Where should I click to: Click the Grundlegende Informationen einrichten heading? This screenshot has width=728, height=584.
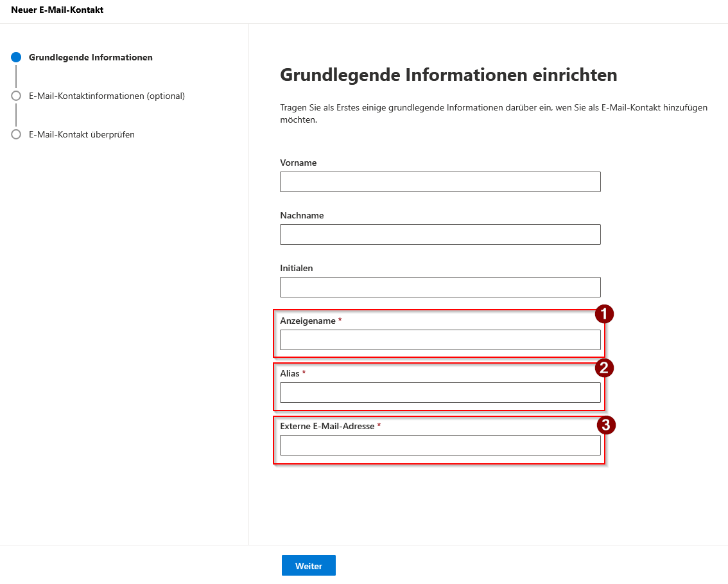(448, 75)
